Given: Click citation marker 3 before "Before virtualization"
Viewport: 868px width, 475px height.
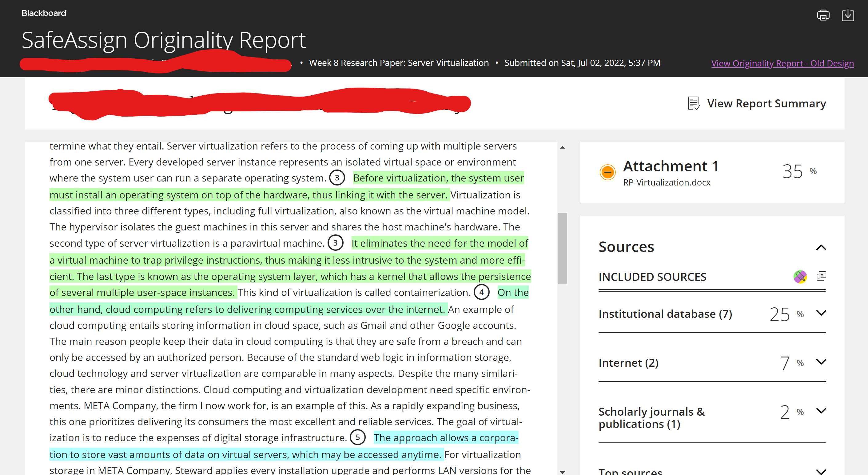Looking at the screenshot, I should (x=336, y=178).
